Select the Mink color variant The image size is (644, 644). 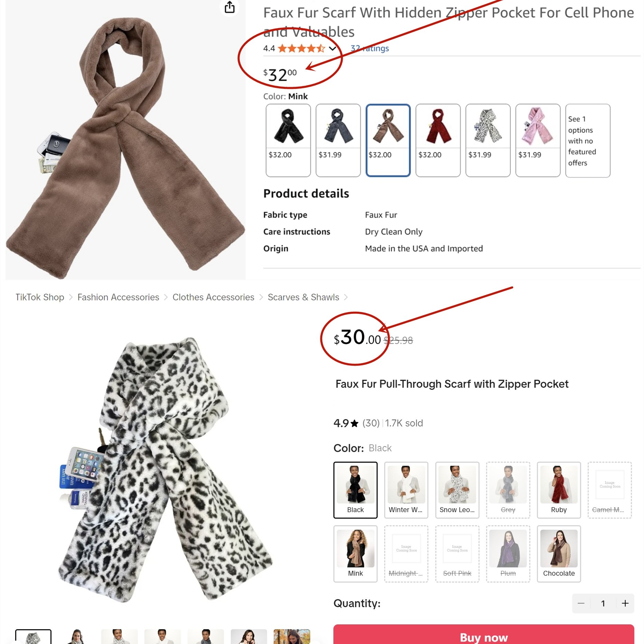[x=356, y=554]
